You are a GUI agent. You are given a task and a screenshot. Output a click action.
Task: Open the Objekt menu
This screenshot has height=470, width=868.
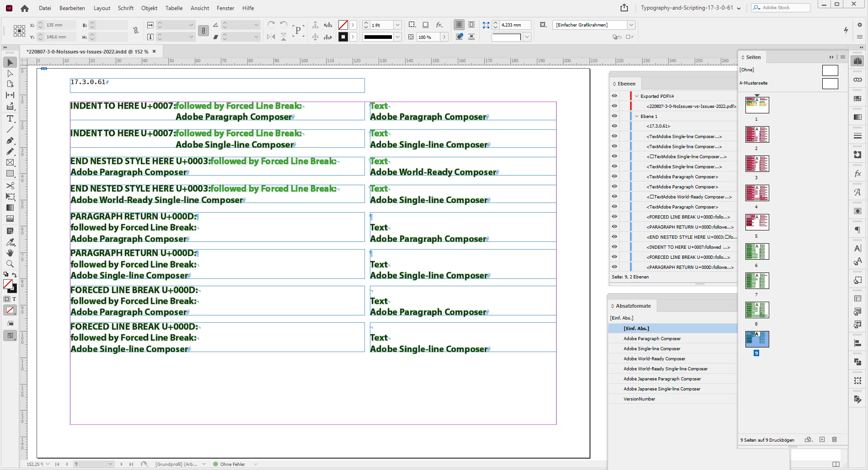tap(149, 8)
